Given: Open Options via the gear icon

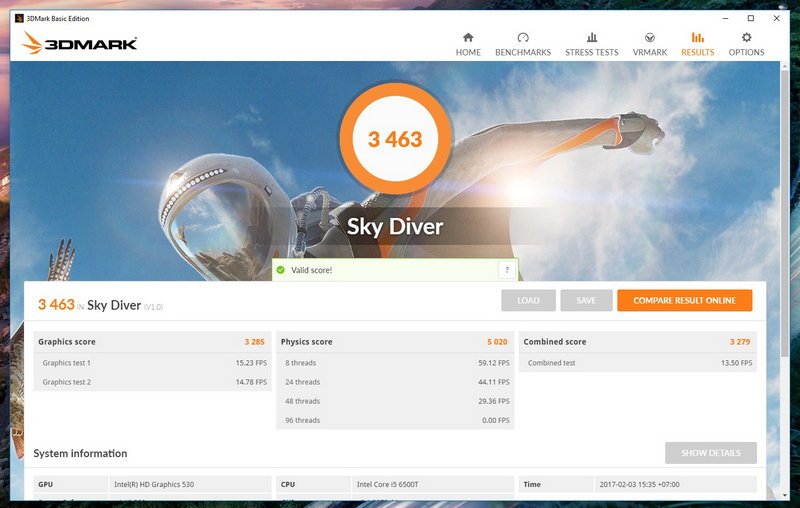Looking at the screenshot, I should coord(746,38).
